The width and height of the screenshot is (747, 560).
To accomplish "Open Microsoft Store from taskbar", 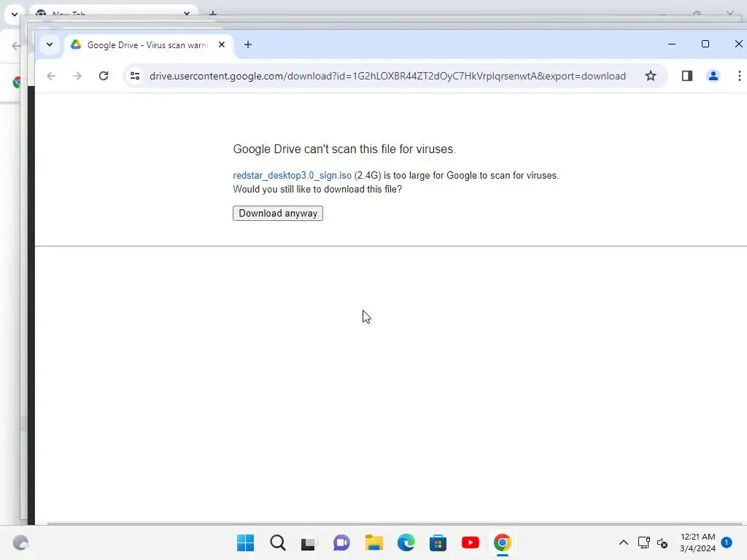I will [438, 542].
